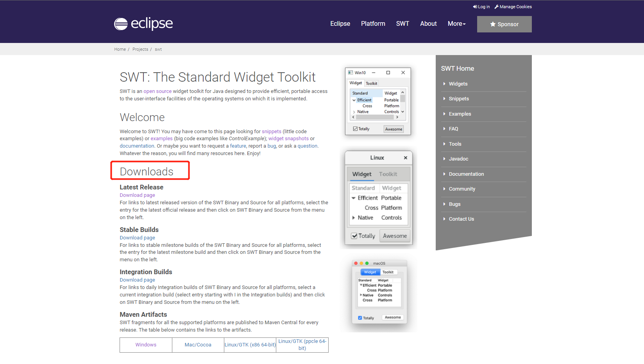644x364 pixels.
Task: Click the Win10 widget screenshot image
Action: pyautogui.click(x=378, y=102)
